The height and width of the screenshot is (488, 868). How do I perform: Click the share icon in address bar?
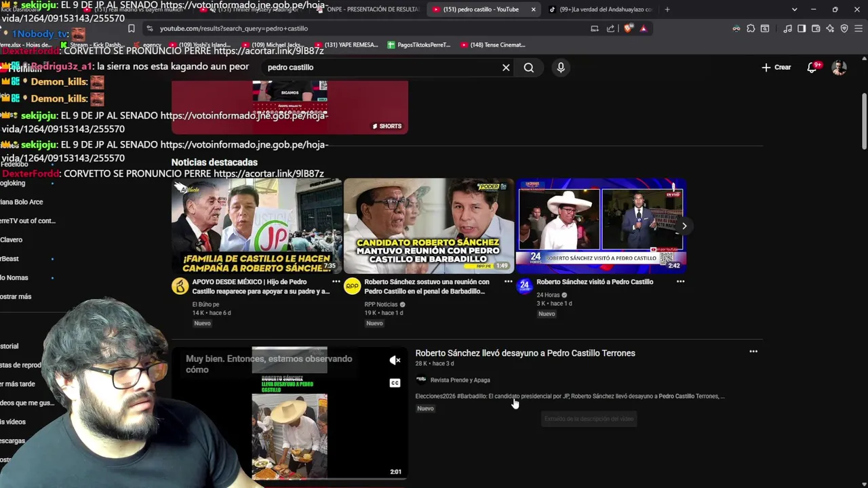click(611, 28)
